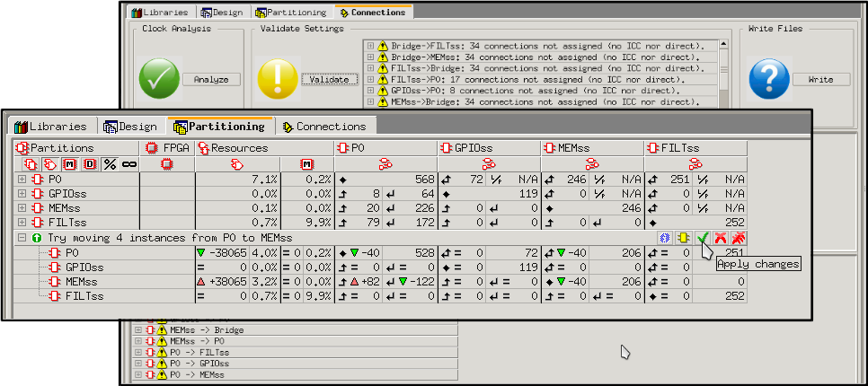Open the back window Partitioning tab
Viewport: 868px width, 386px height.
291,12
